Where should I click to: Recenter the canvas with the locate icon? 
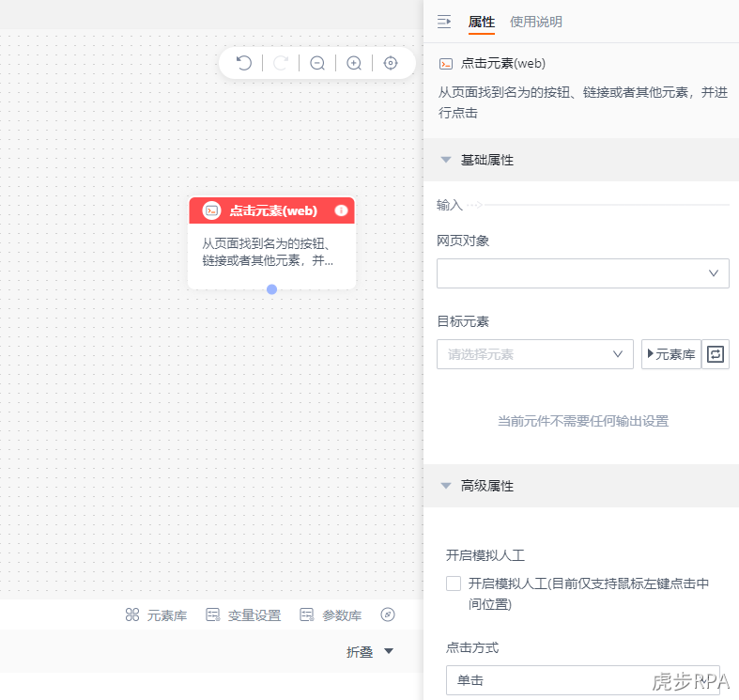click(391, 63)
